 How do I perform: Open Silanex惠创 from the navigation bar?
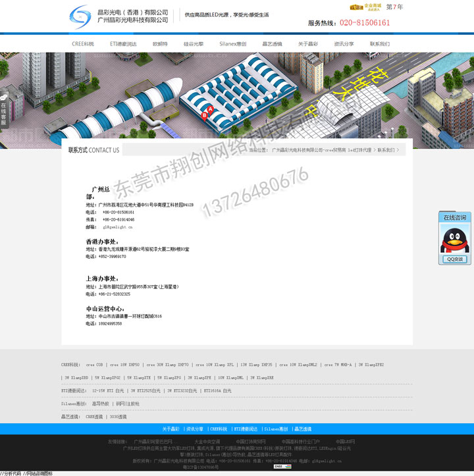tap(233, 44)
